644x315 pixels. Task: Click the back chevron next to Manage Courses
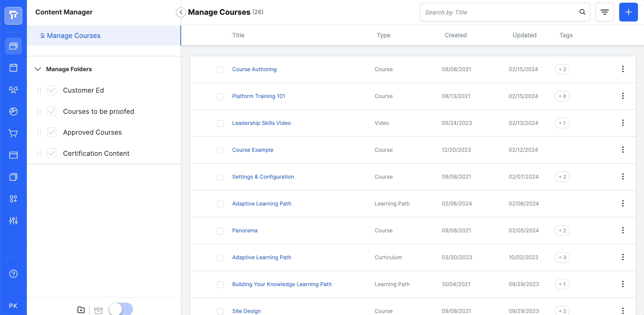tap(181, 12)
